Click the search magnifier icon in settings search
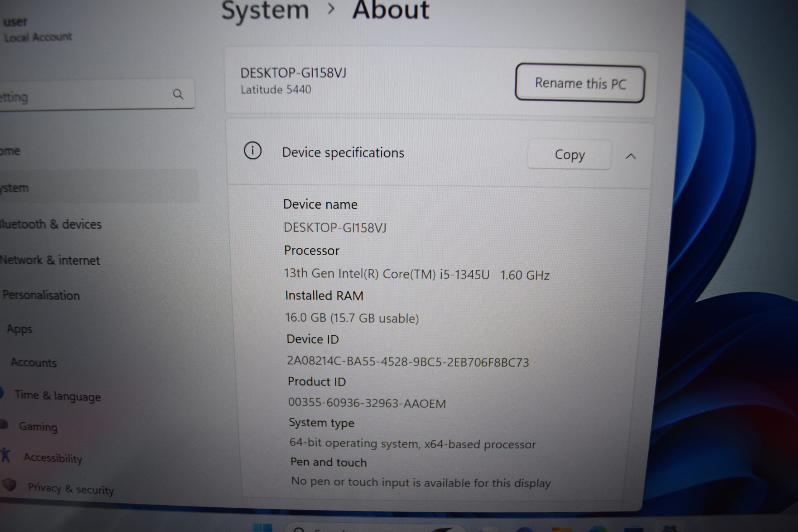This screenshot has width=798, height=532. pyautogui.click(x=178, y=94)
